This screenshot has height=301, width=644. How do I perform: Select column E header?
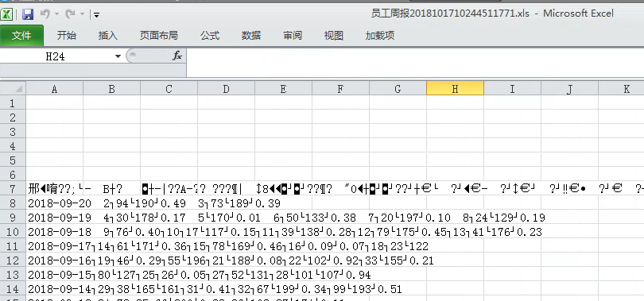click(x=283, y=89)
